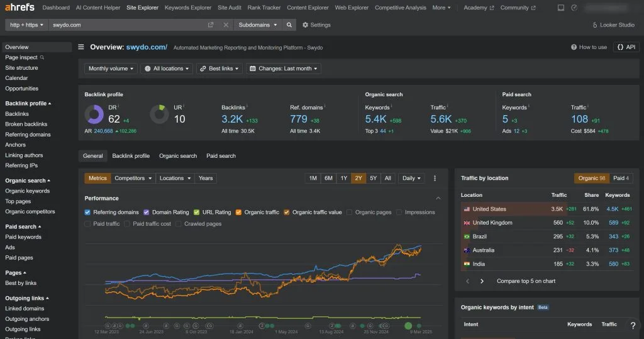Click the UR donut chart icon
This screenshot has height=339, width=644.
pyautogui.click(x=159, y=114)
